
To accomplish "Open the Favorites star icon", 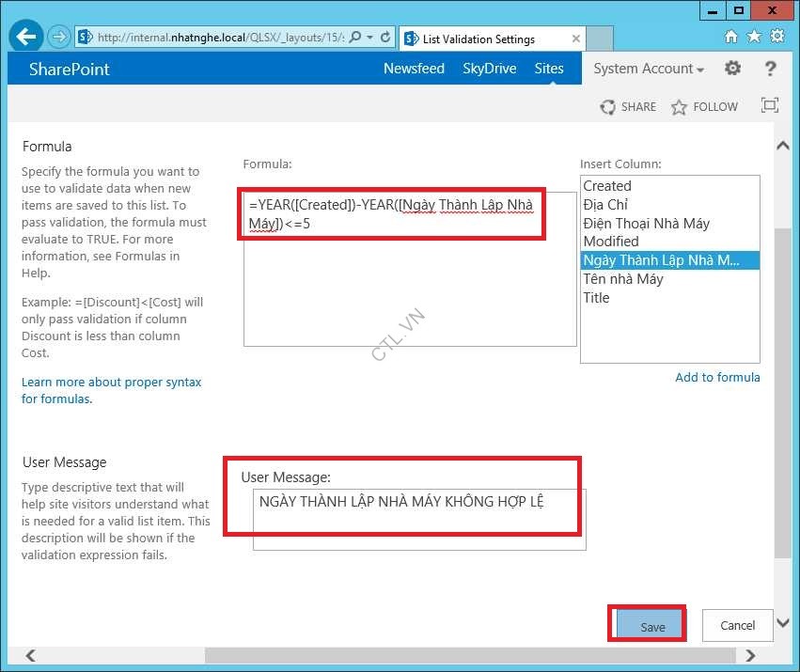I will pyautogui.click(x=754, y=37).
